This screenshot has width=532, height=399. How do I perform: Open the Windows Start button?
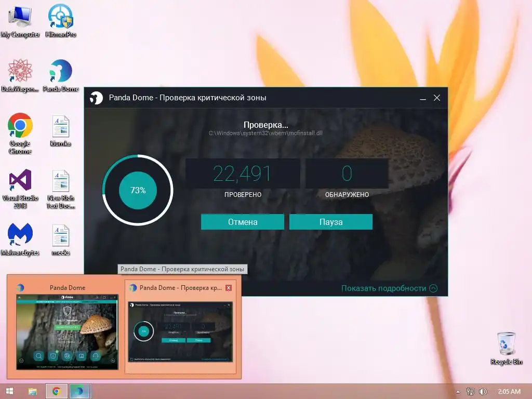pyautogui.click(x=9, y=391)
